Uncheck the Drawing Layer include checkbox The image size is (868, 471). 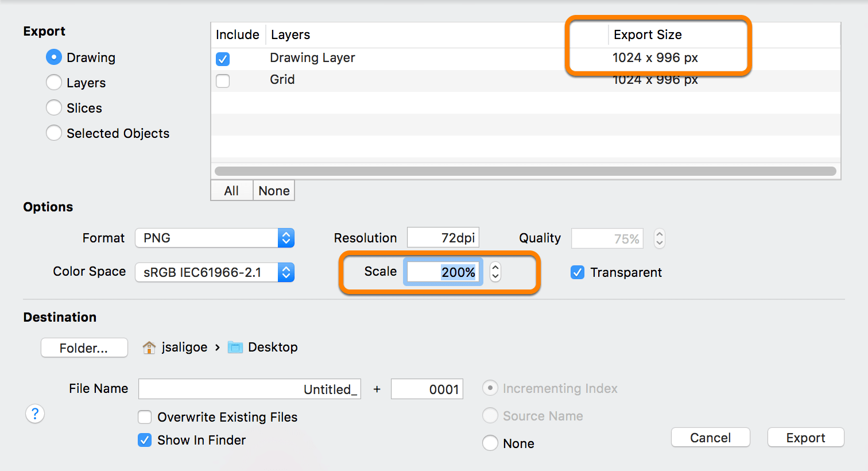coord(223,59)
